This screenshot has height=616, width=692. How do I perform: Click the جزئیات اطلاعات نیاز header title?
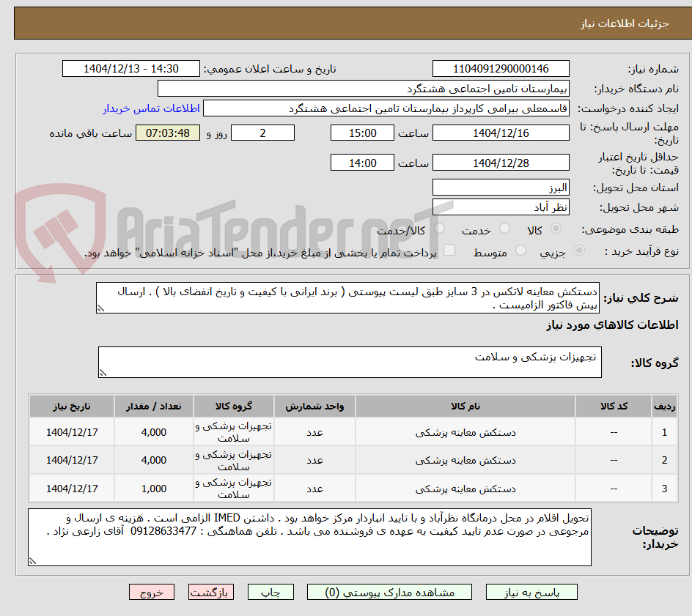[x=625, y=23]
